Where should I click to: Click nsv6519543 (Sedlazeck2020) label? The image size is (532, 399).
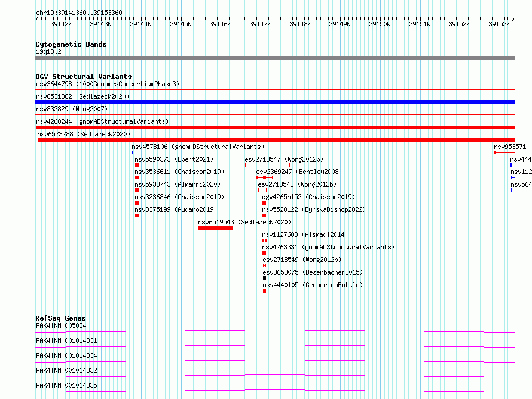[244, 222]
